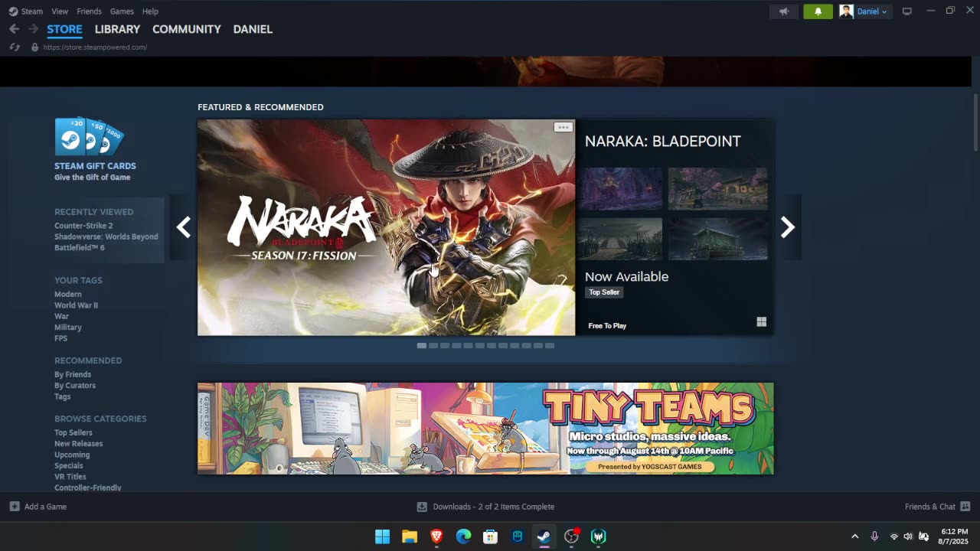Browse the FPS tag
The width and height of the screenshot is (980, 551).
pyautogui.click(x=60, y=338)
